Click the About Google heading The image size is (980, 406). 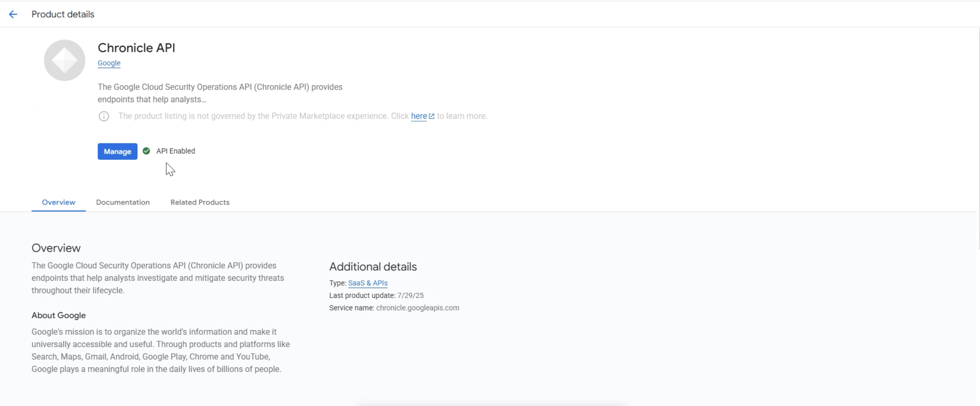[x=59, y=315]
